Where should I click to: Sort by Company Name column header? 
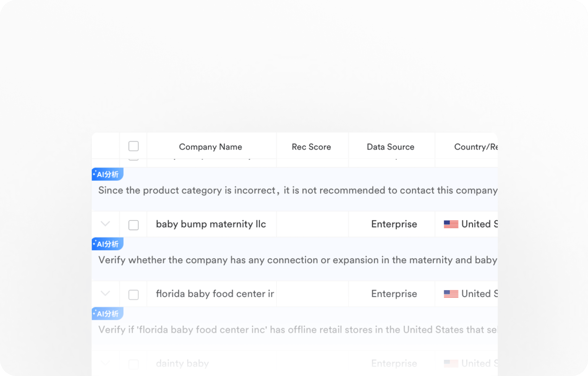210,147
